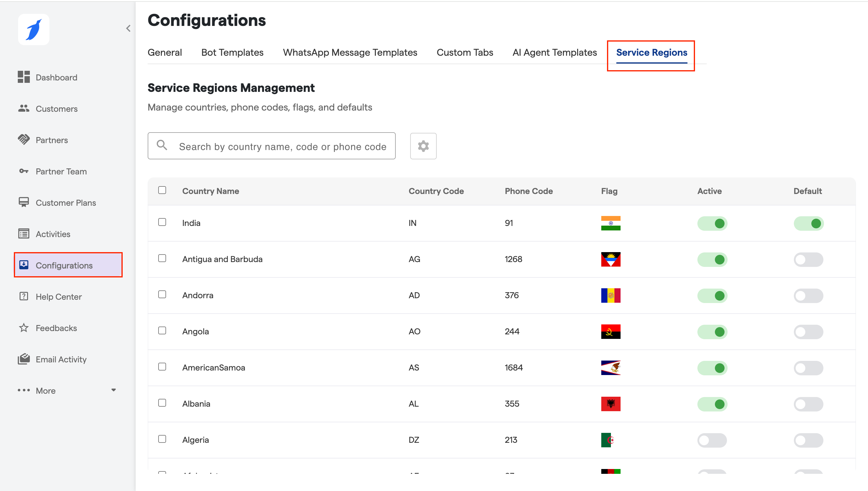Screen dimensions: 868x491
Task: Tick the checkbox for Angola row
Action: tap(162, 330)
